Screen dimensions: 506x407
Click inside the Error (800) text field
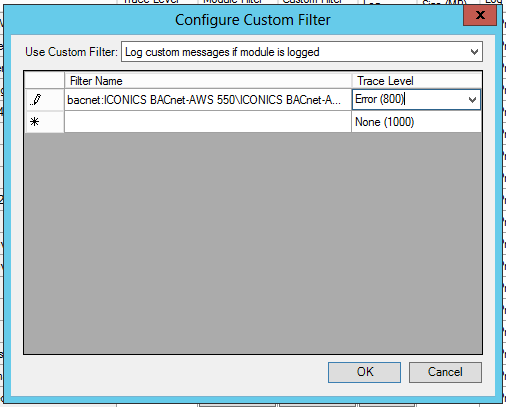(409, 99)
